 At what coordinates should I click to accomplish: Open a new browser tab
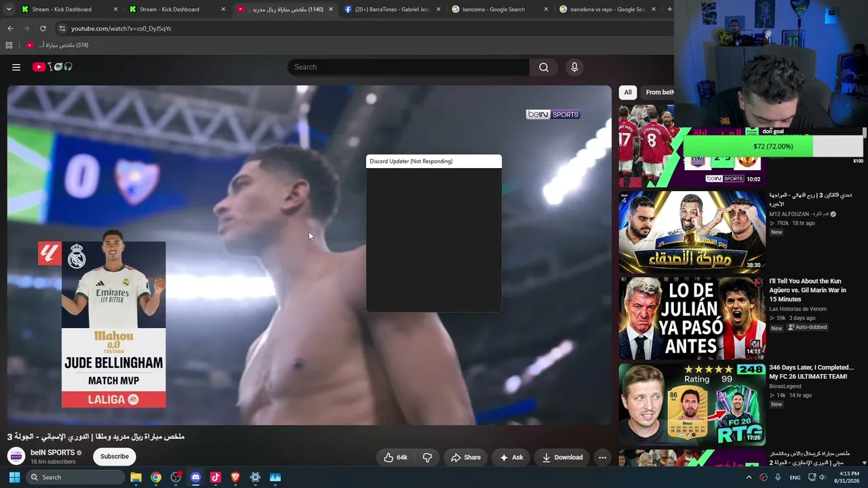(x=669, y=9)
